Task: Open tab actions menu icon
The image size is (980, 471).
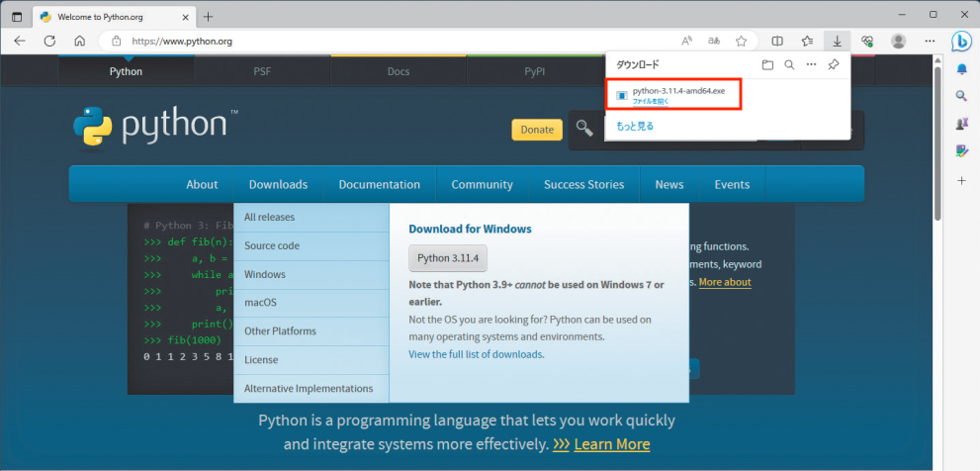Action: point(17,17)
